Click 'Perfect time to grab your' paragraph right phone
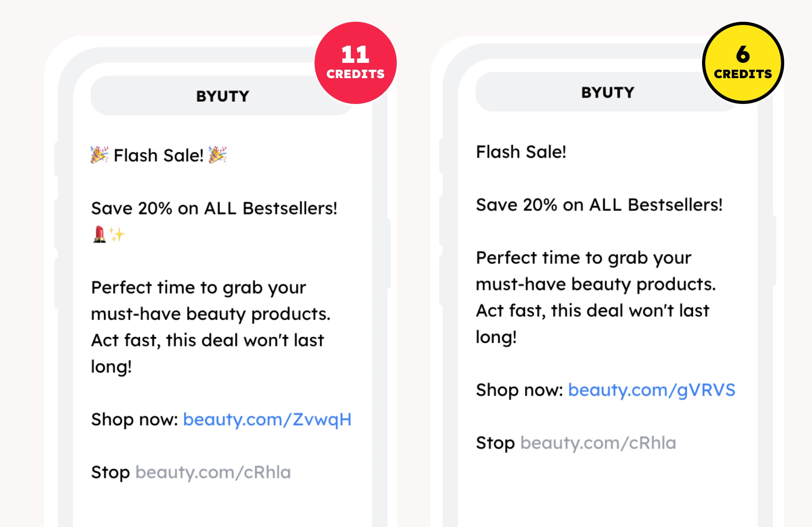The height and width of the screenshot is (527, 812). 596,297
